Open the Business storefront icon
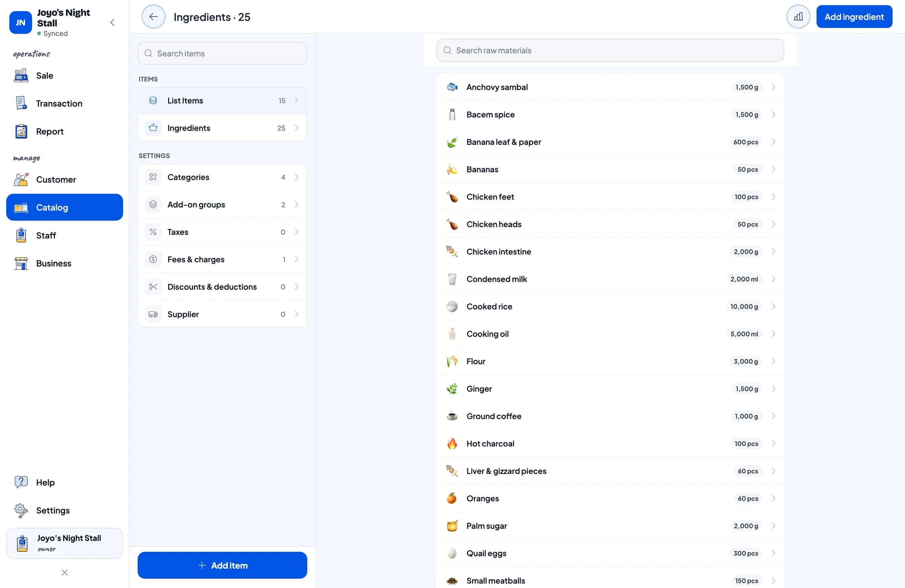The height and width of the screenshot is (588, 905). pyautogui.click(x=21, y=263)
